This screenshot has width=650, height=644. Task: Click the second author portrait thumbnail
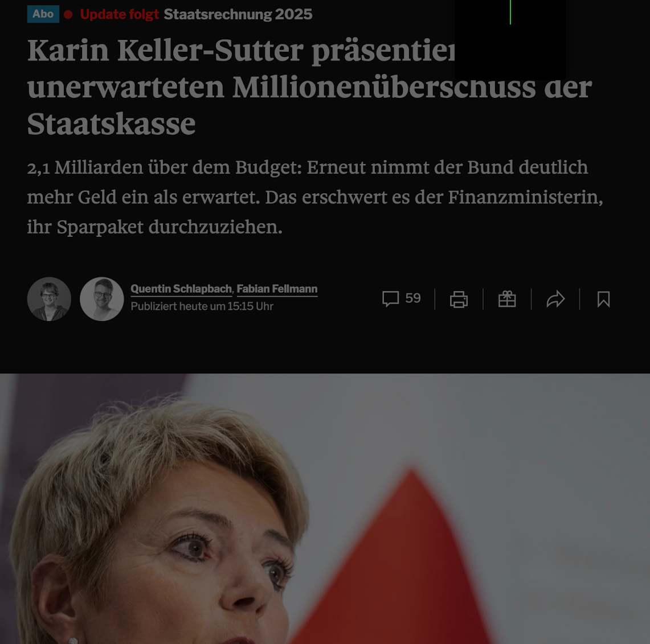click(101, 299)
